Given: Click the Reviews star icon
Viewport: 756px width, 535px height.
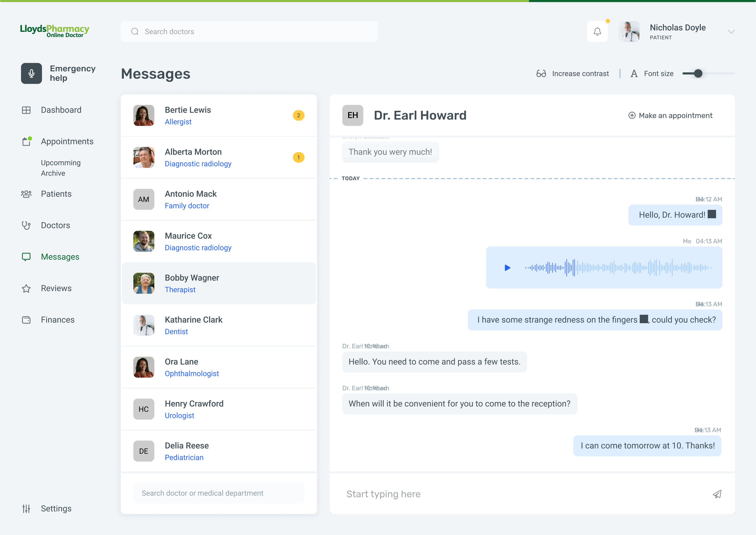Looking at the screenshot, I should tap(26, 288).
